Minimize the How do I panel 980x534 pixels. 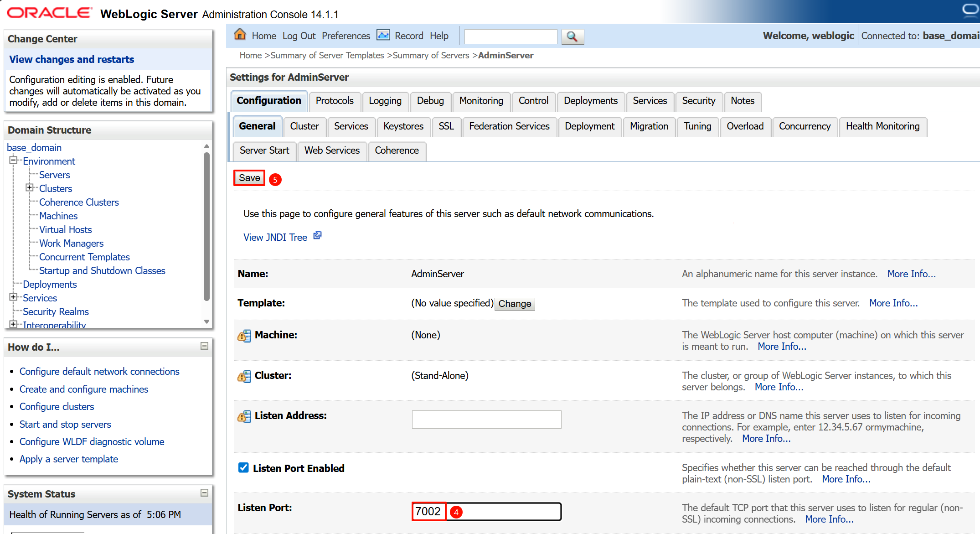coord(205,346)
